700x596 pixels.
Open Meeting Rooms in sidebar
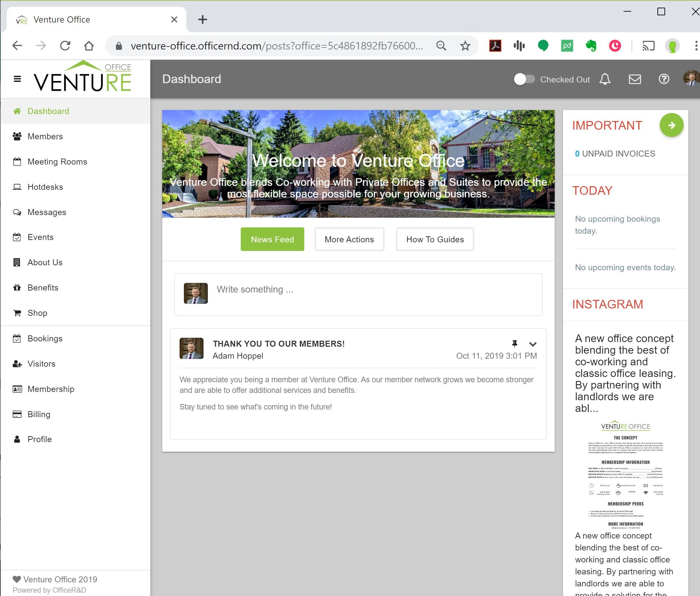click(75, 162)
